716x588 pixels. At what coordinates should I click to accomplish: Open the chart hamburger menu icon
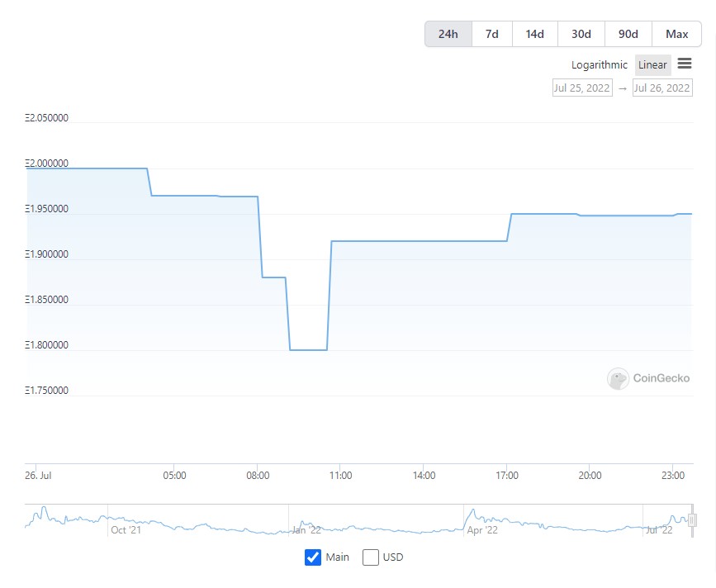pyautogui.click(x=684, y=64)
